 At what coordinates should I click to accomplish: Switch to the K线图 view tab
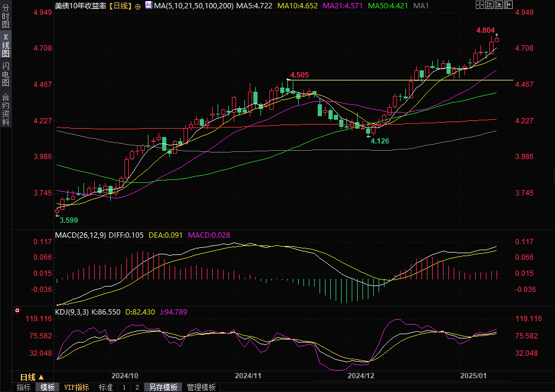6,45
